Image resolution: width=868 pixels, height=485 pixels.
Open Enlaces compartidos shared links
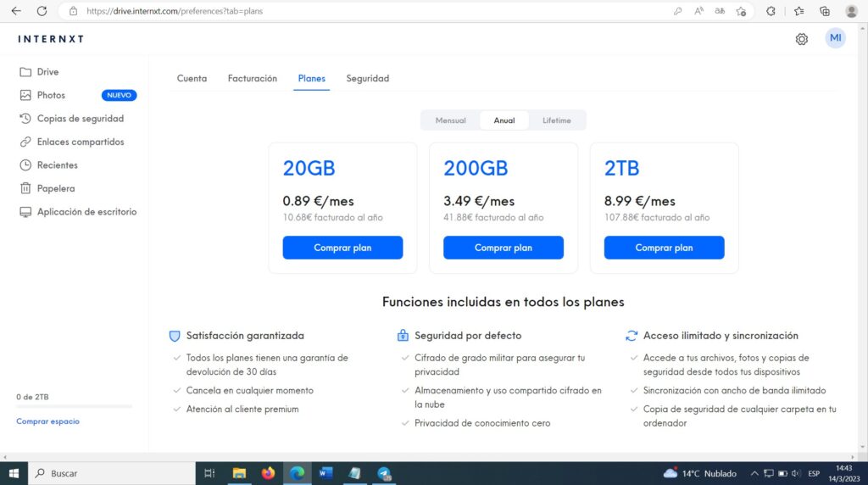click(72, 142)
